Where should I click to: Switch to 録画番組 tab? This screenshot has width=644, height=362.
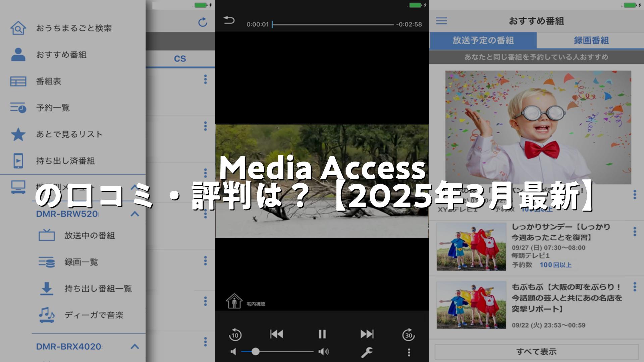click(x=591, y=41)
